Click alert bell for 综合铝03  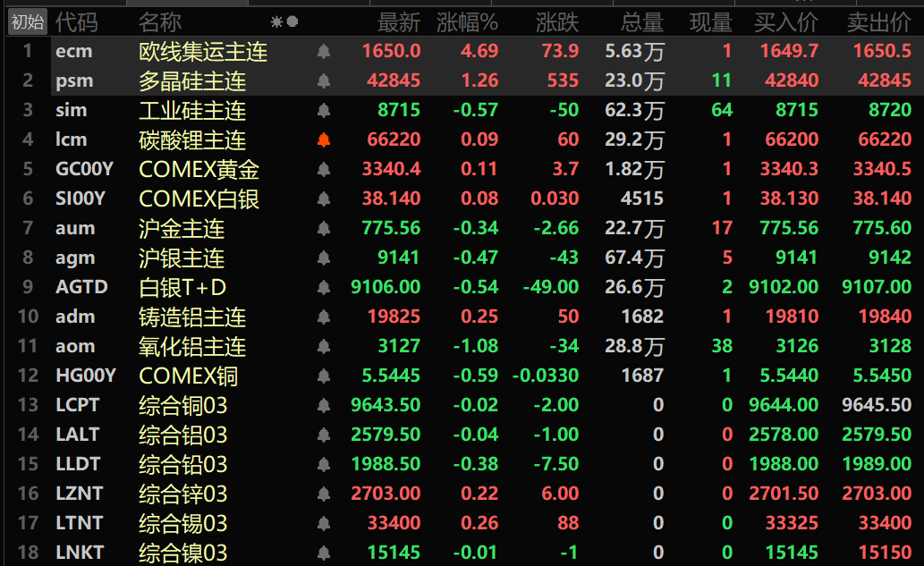pos(324,435)
